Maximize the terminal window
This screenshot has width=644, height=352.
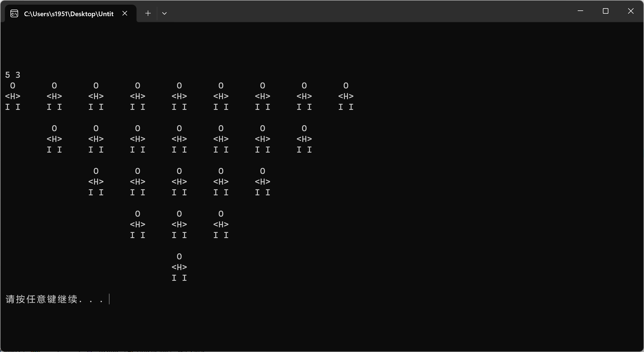[x=605, y=11]
